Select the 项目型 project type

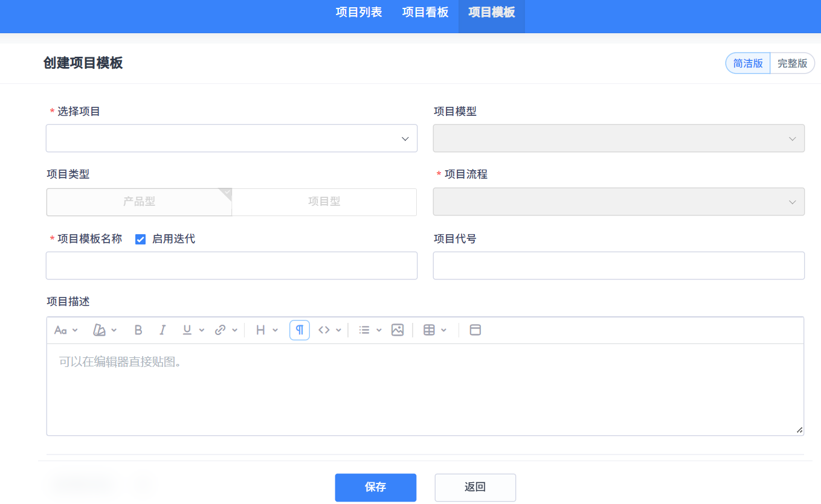pos(324,202)
